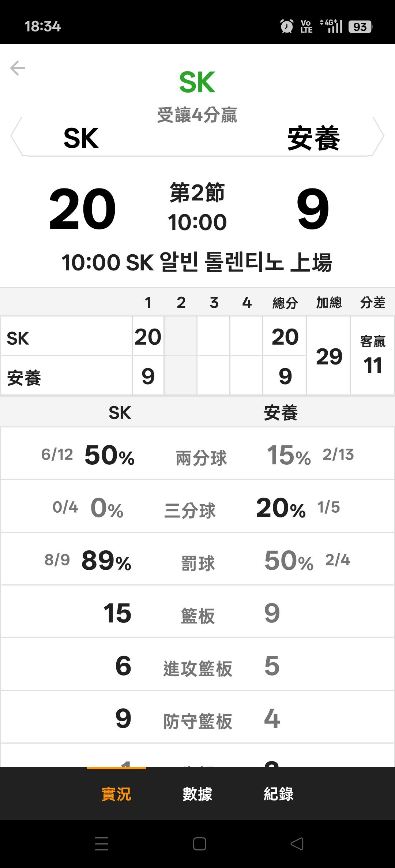
Task: Open Android recent apps menu icon
Action: [101, 843]
